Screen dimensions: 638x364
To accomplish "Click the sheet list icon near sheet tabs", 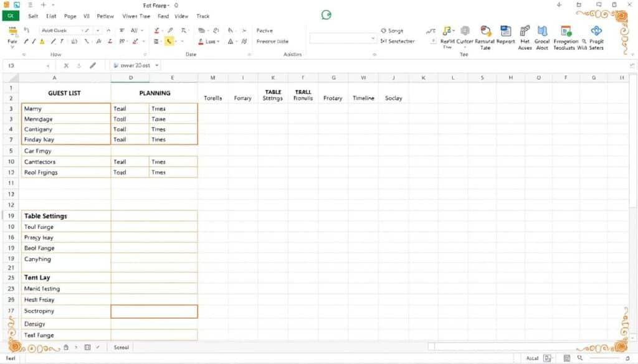I will (x=87, y=347).
